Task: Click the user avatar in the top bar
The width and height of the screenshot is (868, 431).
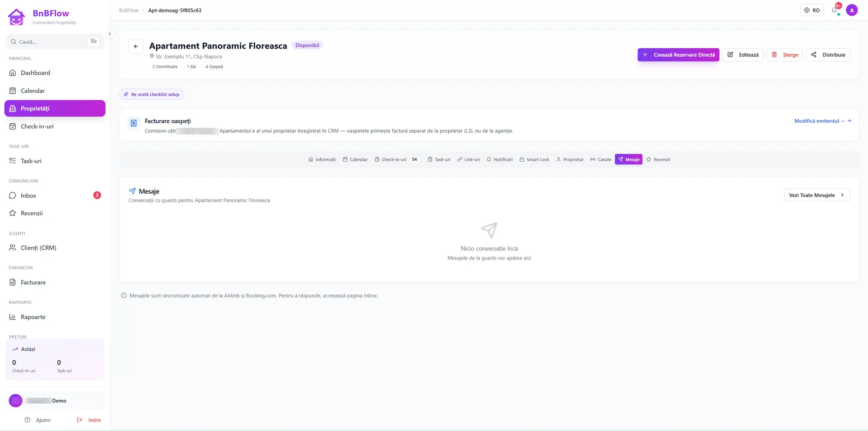Action: 852,10
